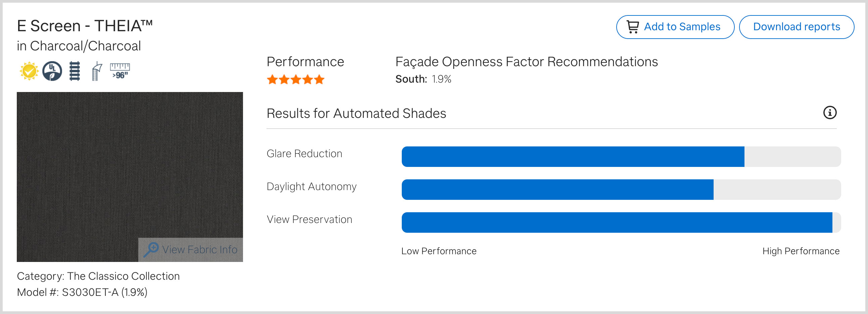Screen dimensions: 868x314
Task: Click the ladder-shaped railroad icon
Action: [75, 71]
